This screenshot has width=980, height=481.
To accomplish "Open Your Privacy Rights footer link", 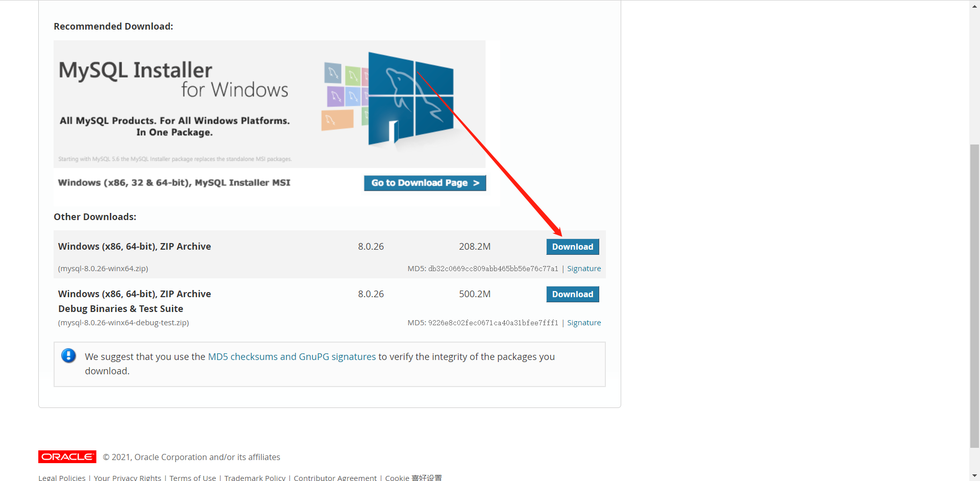I will tap(128, 478).
